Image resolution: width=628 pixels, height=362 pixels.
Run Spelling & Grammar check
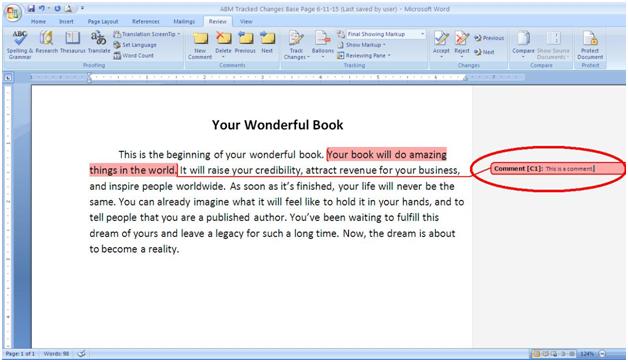[x=20, y=45]
